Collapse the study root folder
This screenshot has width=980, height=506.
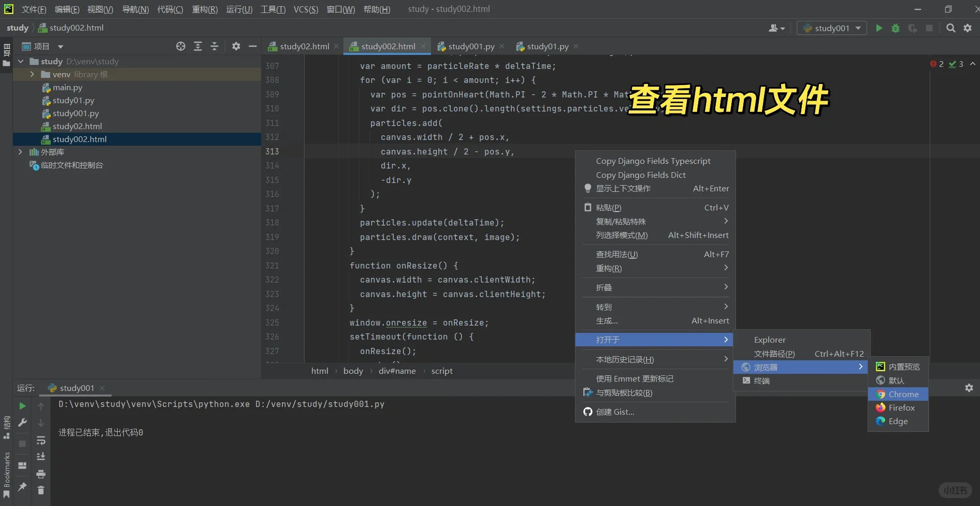point(21,61)
